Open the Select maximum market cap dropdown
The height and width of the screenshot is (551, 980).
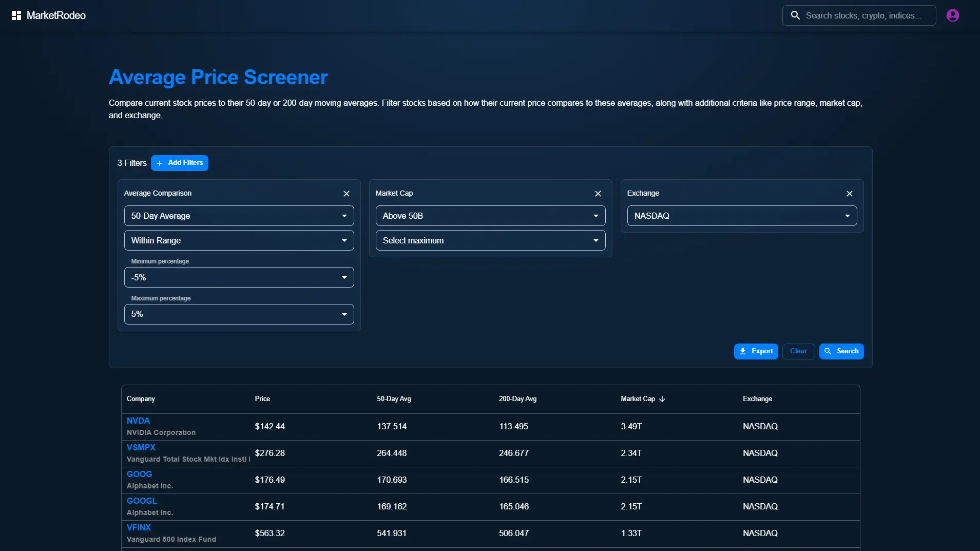(491, 240)
